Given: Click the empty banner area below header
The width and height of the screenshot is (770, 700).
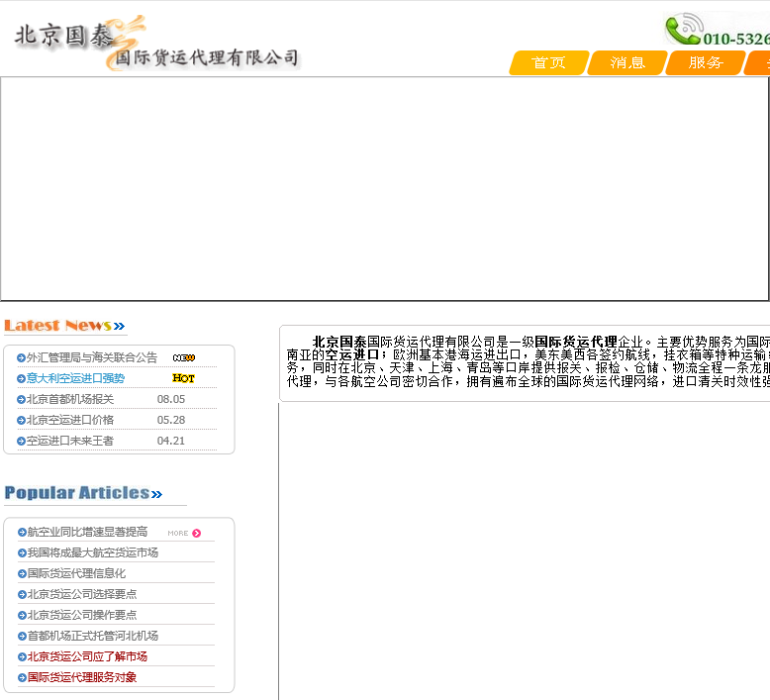Looking at the screenshot, I should click(385, 189).
